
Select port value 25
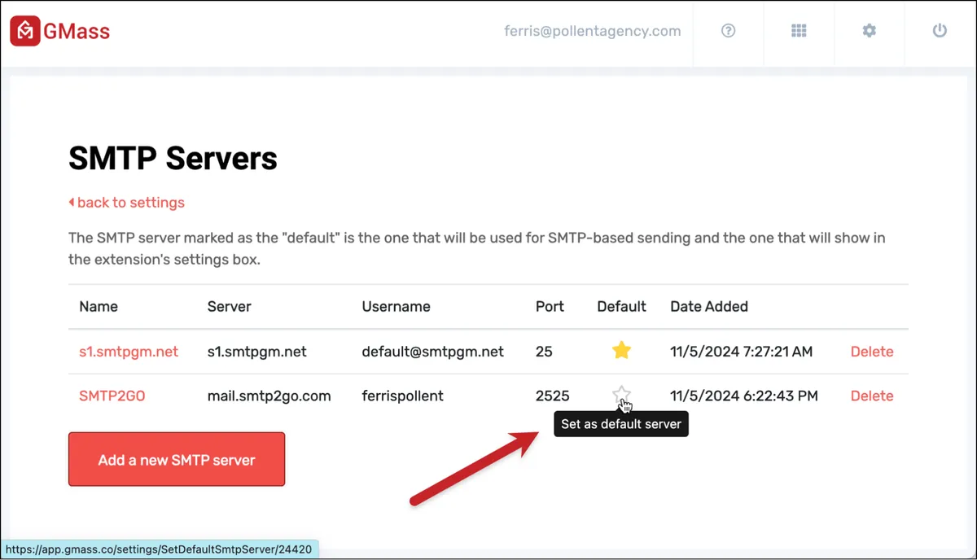(544, 352)
